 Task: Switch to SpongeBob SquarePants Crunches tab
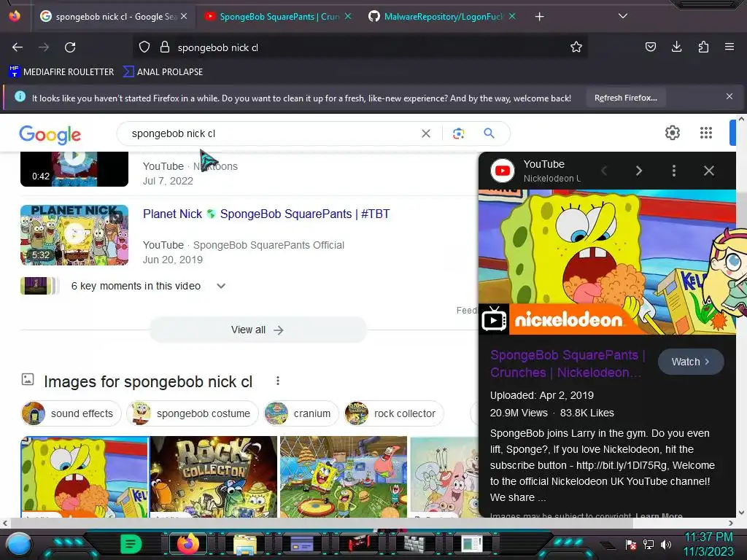[x=279, y=17]
